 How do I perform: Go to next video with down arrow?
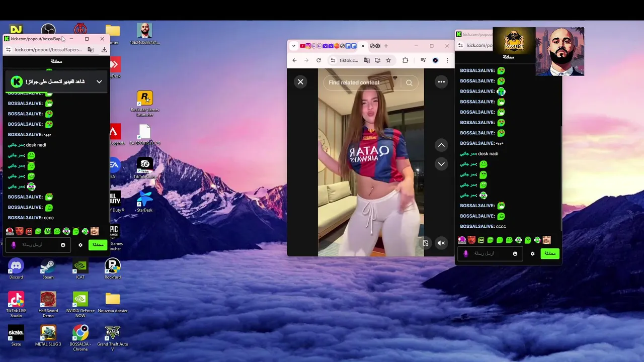coord(441,164)
